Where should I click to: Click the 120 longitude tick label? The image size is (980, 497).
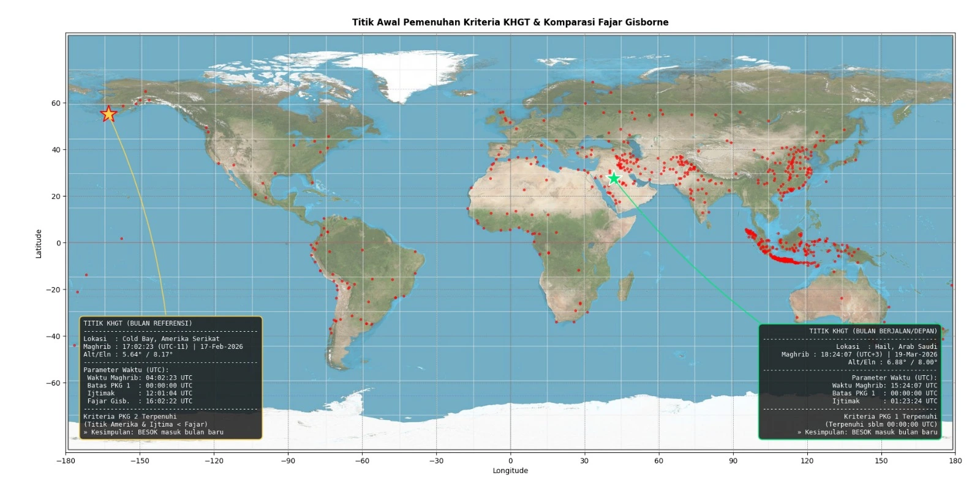[x=807, y=461]
